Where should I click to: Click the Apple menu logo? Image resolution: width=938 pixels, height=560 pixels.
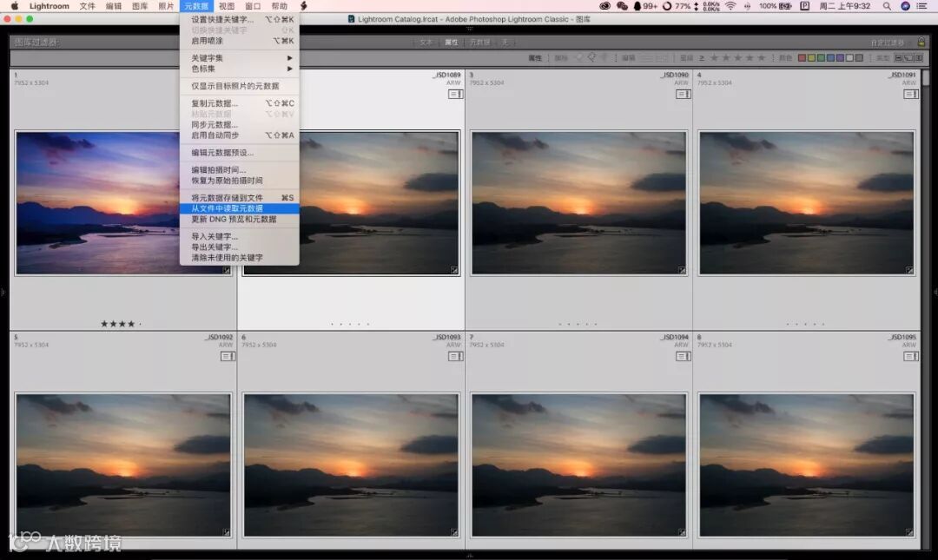(15, 6)
